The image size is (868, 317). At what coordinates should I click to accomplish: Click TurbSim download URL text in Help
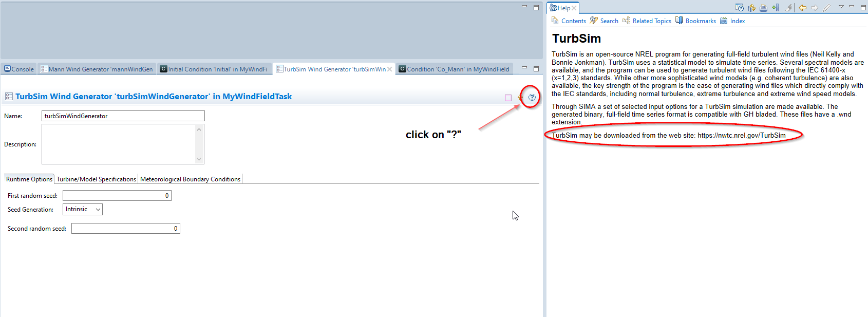pos(742,136)
